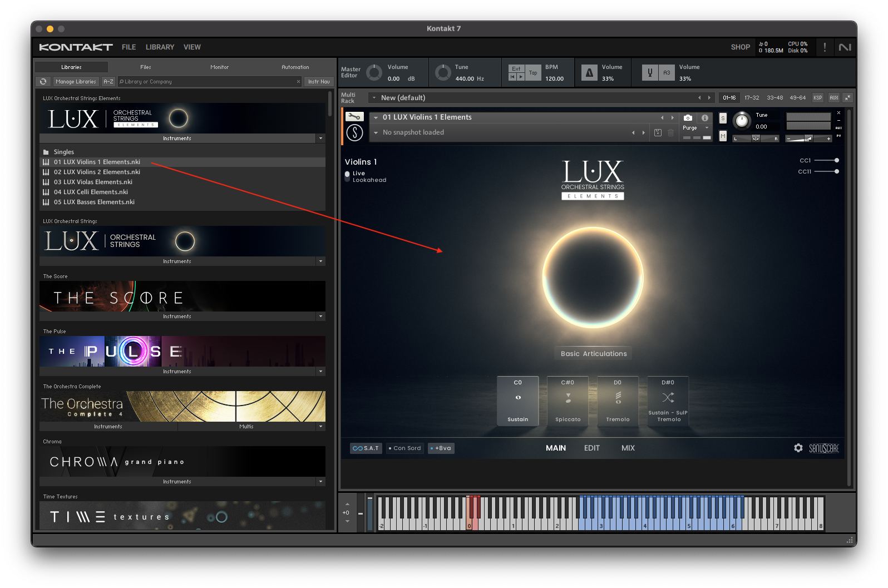
Task: Open the LIBRARY menu
Action: point(160,47)
